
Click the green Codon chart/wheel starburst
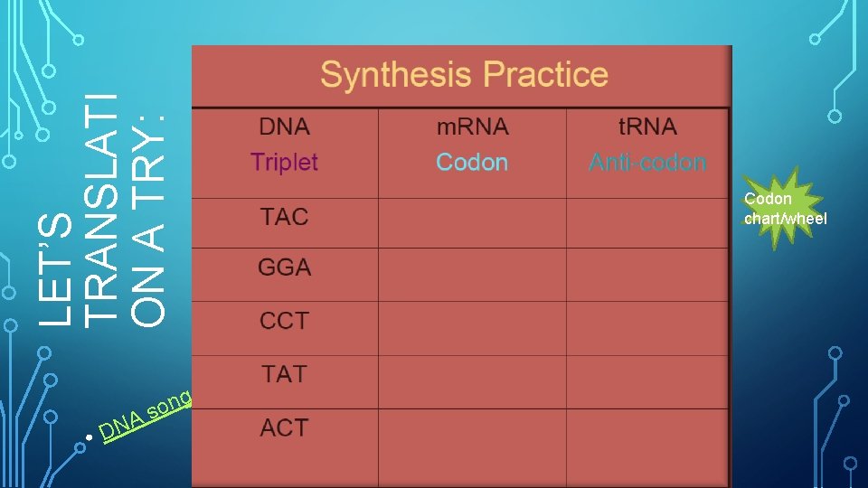(x=784, y=209)
